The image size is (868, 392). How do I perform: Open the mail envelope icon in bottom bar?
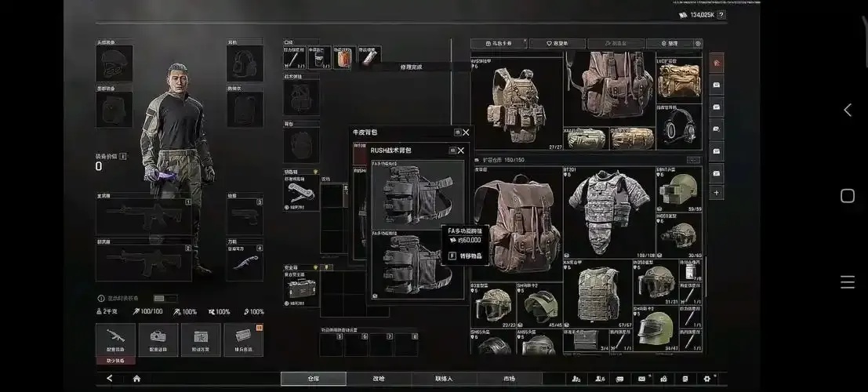click(x=641, y=379)
